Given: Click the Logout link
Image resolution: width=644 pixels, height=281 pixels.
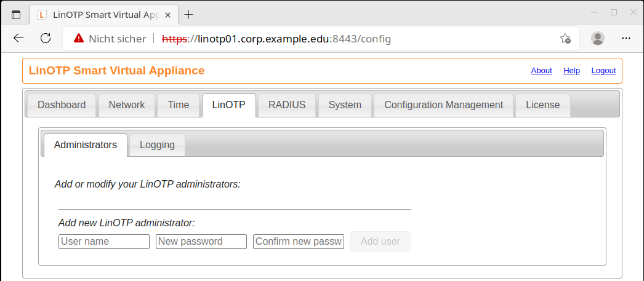Looking at the screenshot, I should click(x=603, y=71).
